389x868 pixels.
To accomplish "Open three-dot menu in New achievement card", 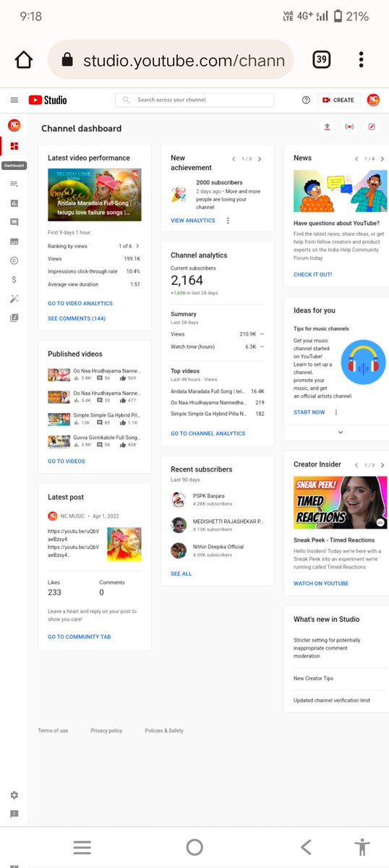I will pyautogui.click(x=228, y=221).
